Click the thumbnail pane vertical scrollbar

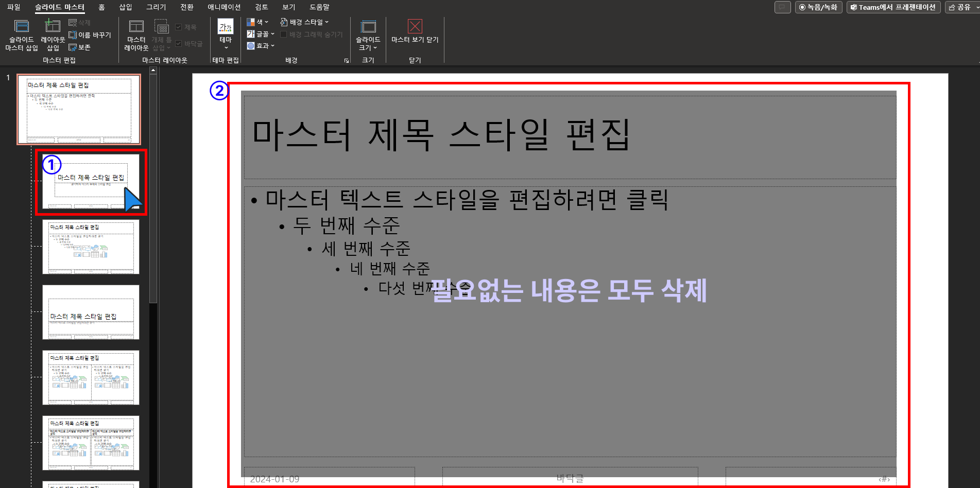pos(153,188)
